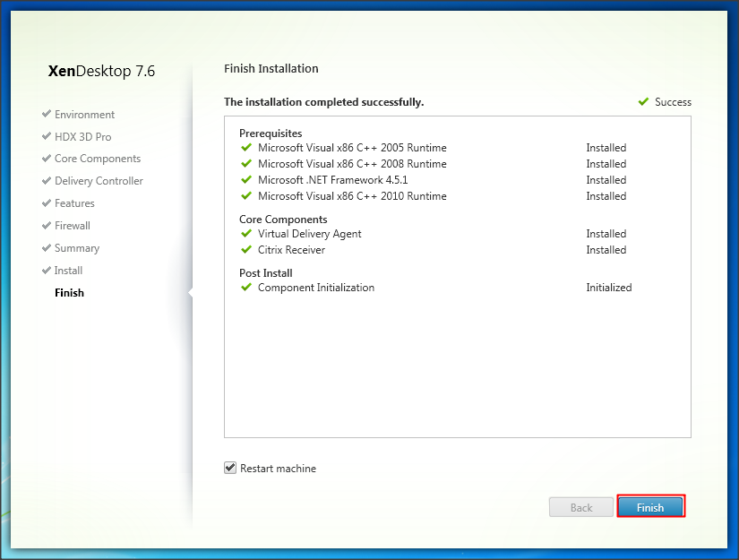This screenshot has width=739, height=560.
Task: Uncheck the Restart machine checkbox
Action: click(231, 468)
